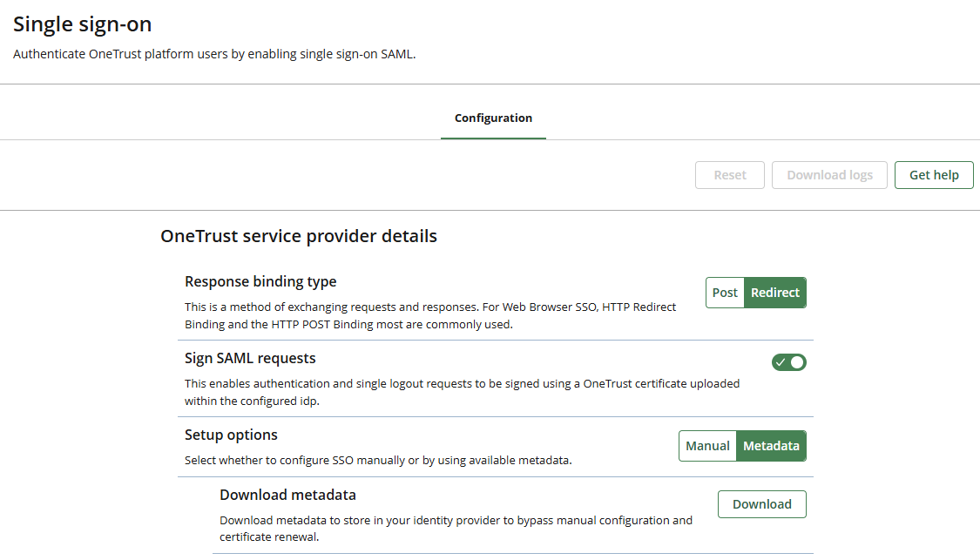
Task: Click the Download logs button
Action: pyautogui.click(x=829, y=175)
